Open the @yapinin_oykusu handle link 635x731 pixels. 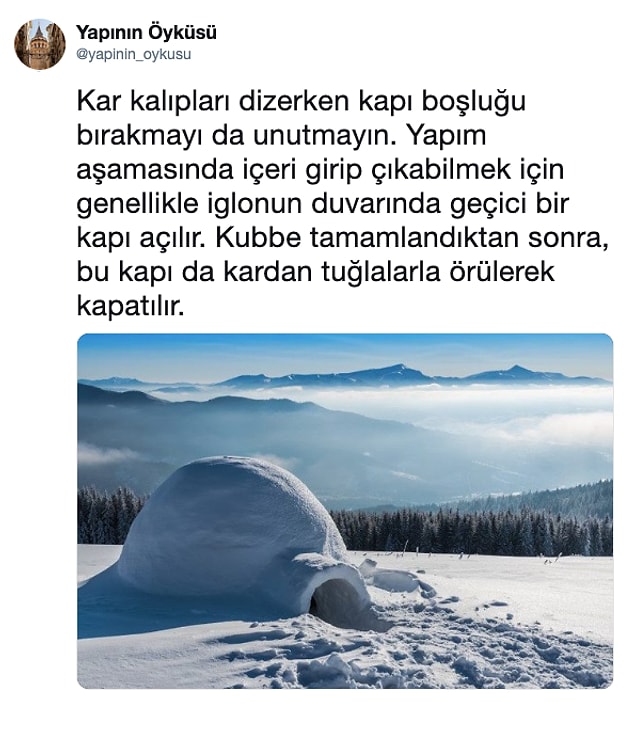[133, 55]
